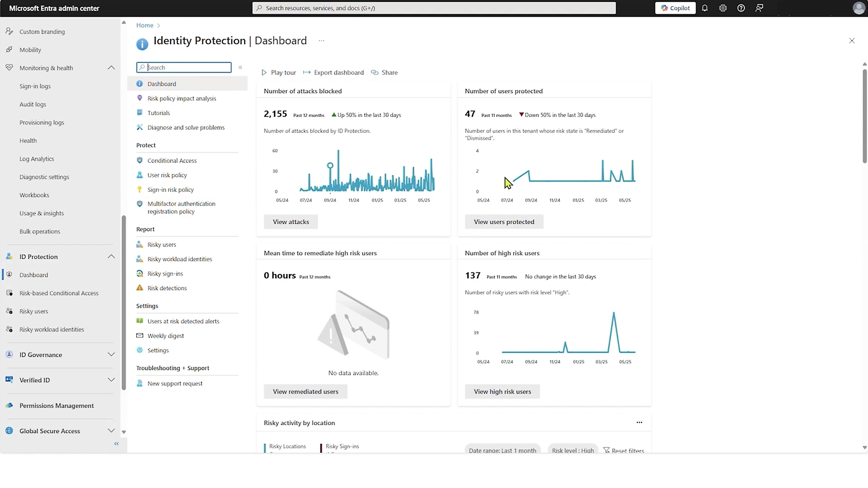Open the help question mark icon
Image resolution: width=868 pixels, height=488 pixels.
click(x=741, y=8)
